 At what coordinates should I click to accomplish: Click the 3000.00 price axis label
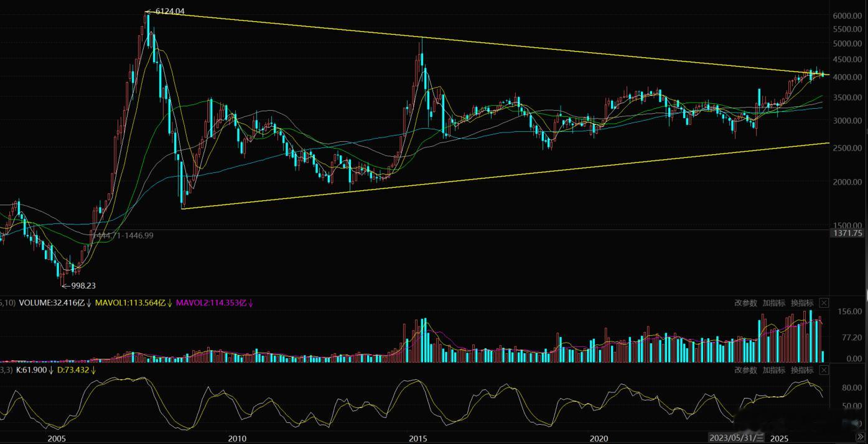pos(849,121)
